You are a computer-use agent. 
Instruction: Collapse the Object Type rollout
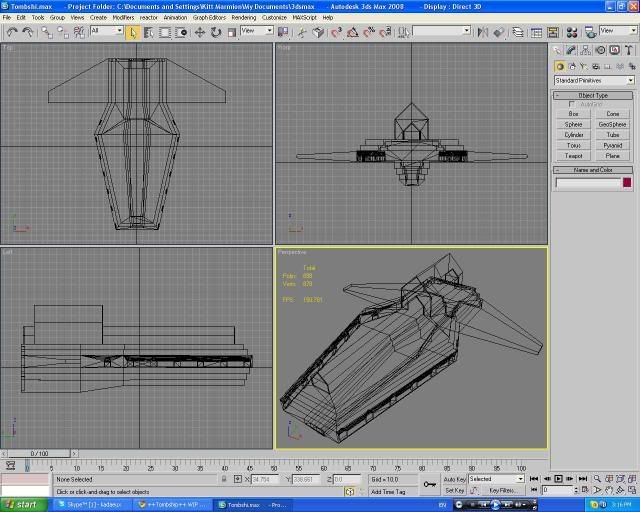point(594,95)
